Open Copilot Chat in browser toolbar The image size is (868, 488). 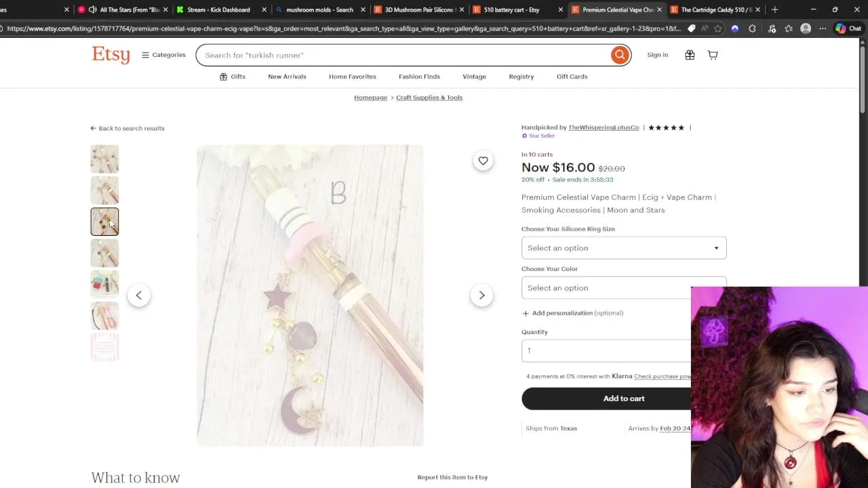pyautogui.click(x=848, y=28)
